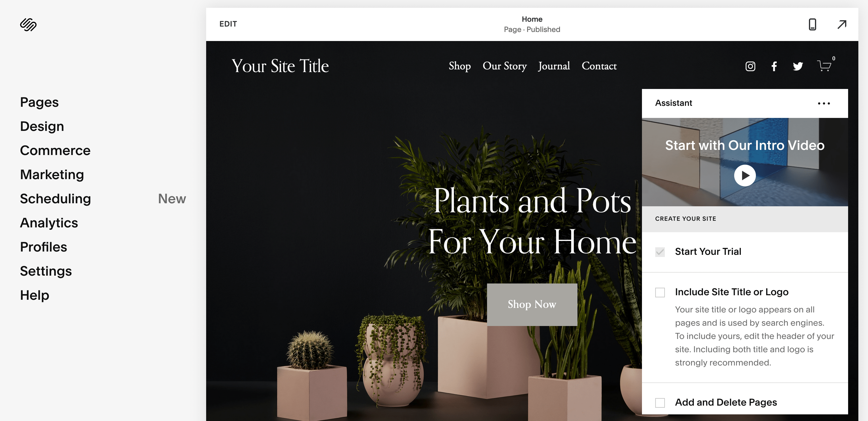Select the Journal menu item

(x=555, y=65)
